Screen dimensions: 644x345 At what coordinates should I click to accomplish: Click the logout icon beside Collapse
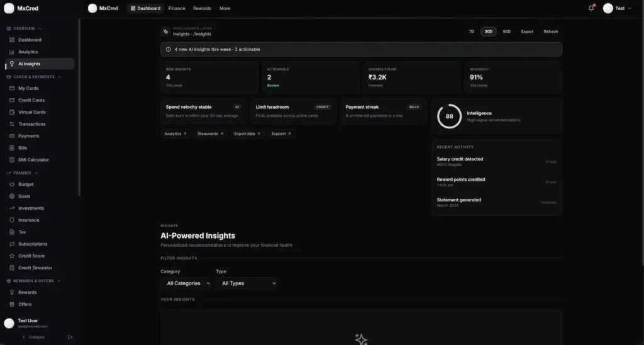tap(70, 337)
